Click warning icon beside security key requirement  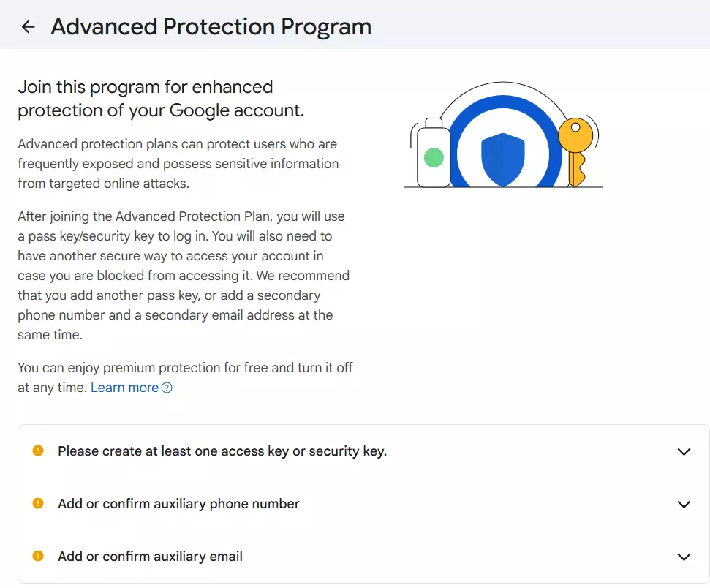pyautogui.click(x=38, y=451)
